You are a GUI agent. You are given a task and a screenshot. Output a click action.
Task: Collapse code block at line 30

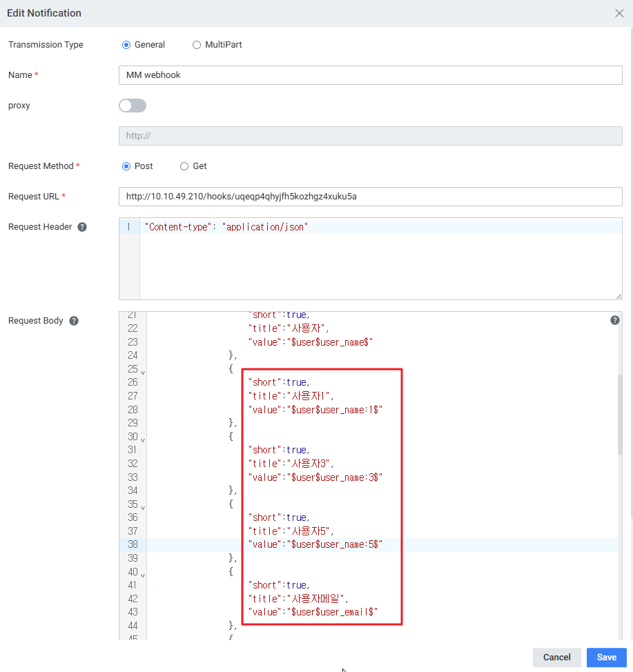[x=143, y=439]
